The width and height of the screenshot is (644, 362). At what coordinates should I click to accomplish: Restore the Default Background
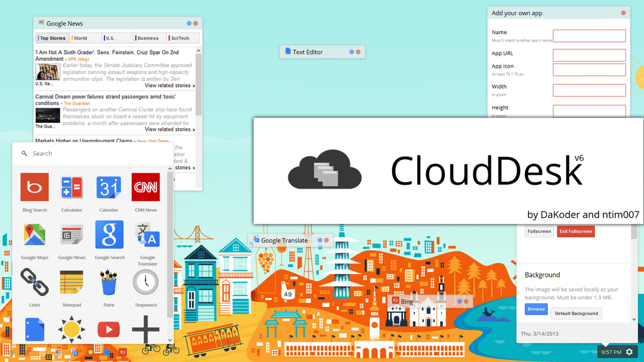[x=577, y=313]
